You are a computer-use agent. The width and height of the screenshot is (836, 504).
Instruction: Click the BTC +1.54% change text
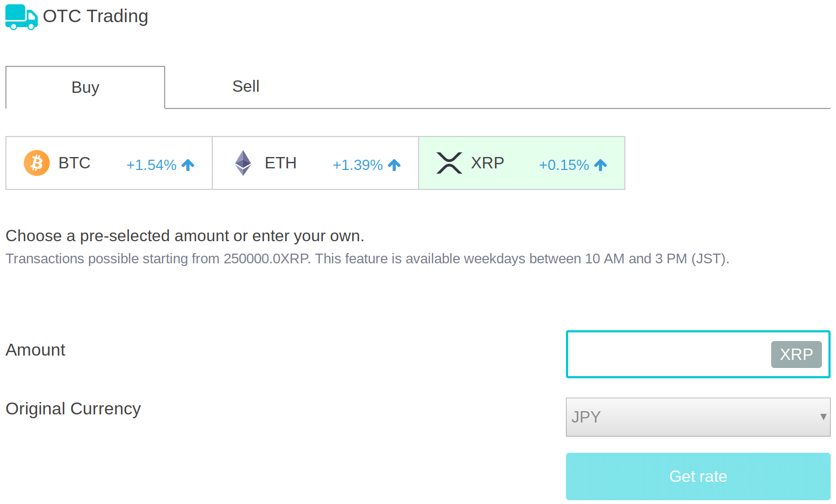pyautogui.click(x=151, y=165)
